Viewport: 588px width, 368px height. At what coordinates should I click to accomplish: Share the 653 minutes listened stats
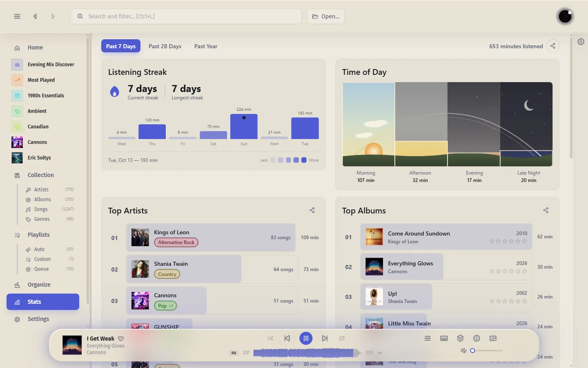[552, 46]
